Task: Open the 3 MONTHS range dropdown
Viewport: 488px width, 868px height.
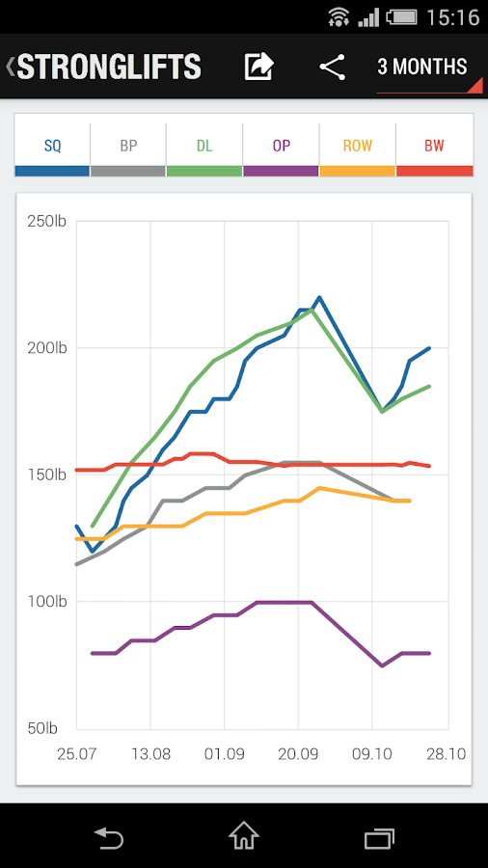Action: click(422, 67)
